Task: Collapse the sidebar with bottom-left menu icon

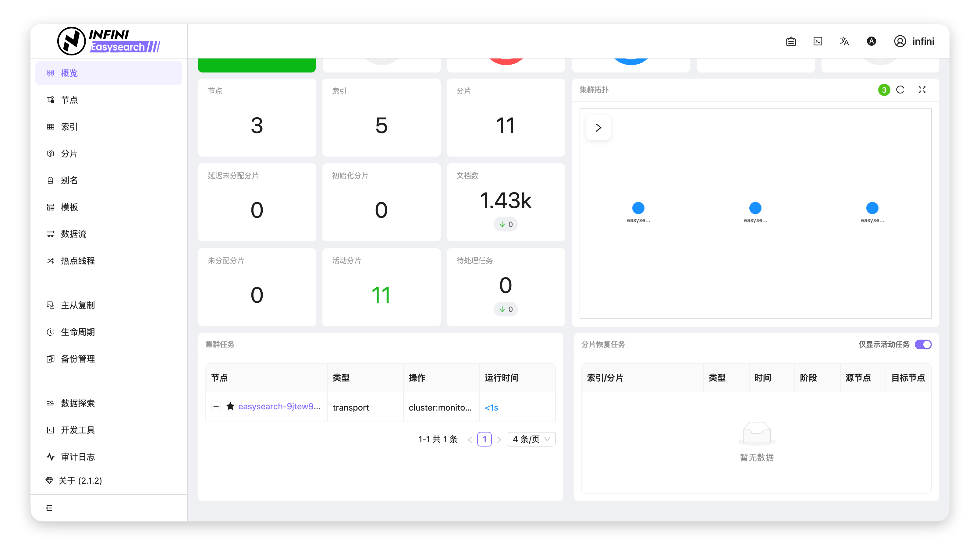Action: point(49,508)
